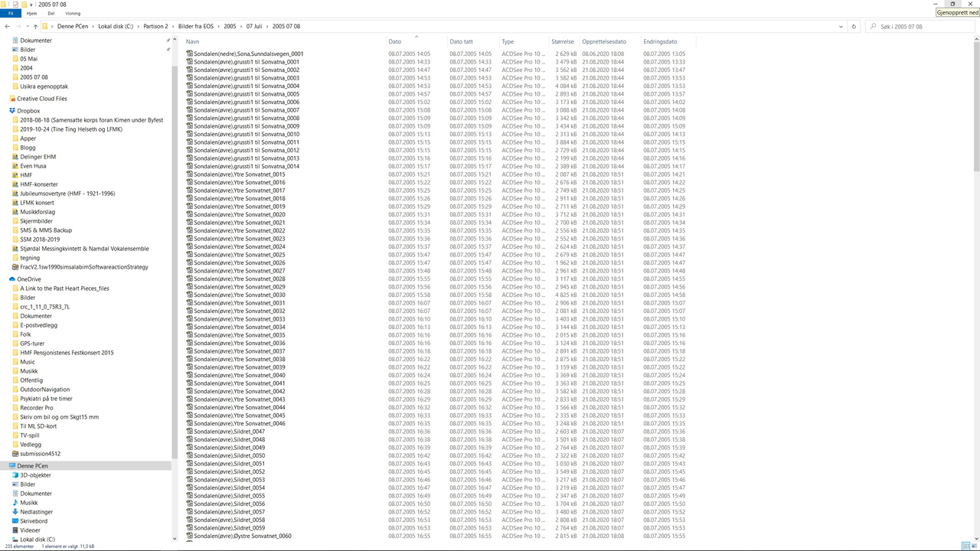Click the Creative Cloud Files folder icon
This screenshot has height=551, width=980.
pyautogui.click(x=12, y=99)
